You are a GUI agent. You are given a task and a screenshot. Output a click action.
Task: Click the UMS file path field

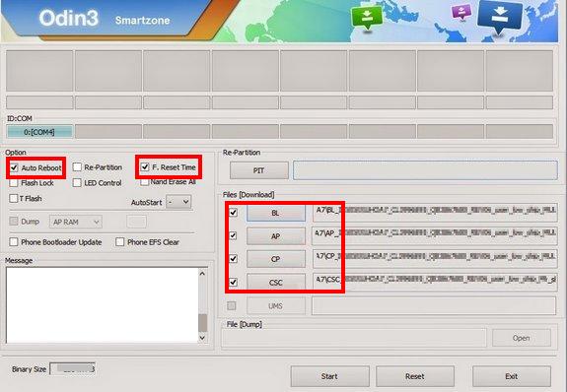point(434,306)
